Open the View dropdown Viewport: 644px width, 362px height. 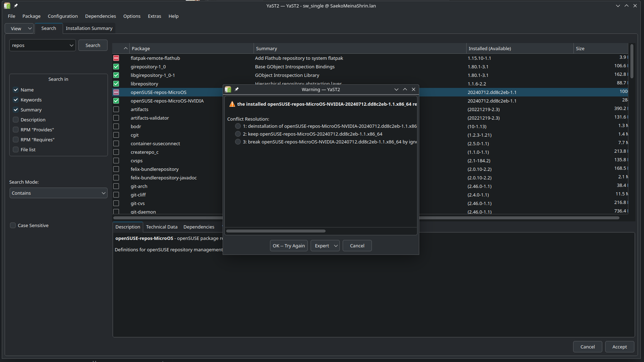point(19,28)
